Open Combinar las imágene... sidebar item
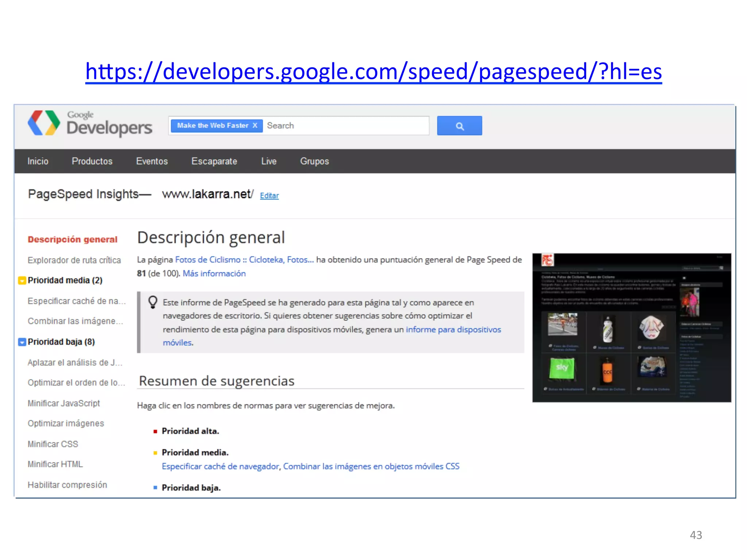The width and height of the screenshot is (747, 560). (76, 321)
